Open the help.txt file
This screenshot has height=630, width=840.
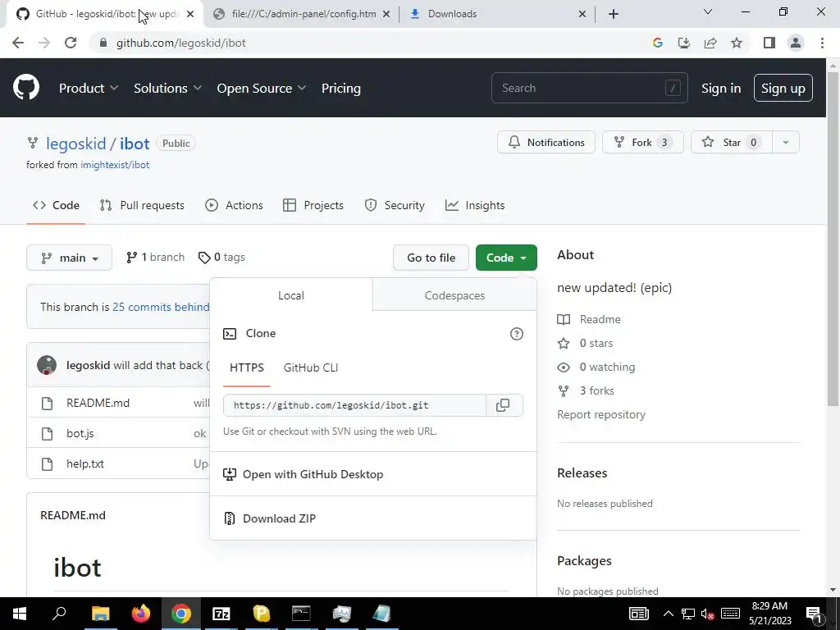tap(85, 464)
